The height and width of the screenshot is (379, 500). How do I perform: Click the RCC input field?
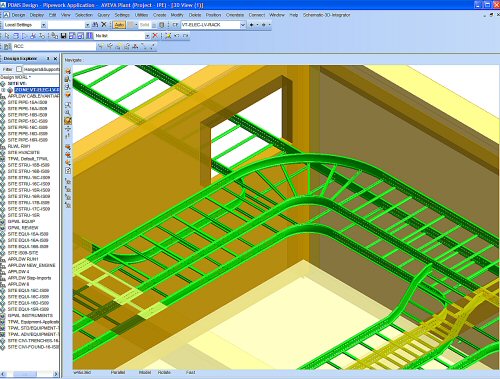pyautogui.click(x=54, y=46)
